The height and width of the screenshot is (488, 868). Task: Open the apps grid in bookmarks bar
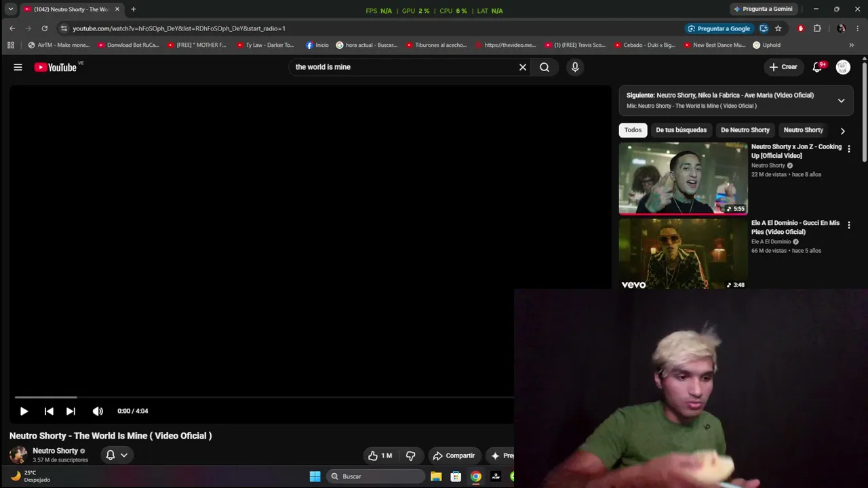[11, 45]
